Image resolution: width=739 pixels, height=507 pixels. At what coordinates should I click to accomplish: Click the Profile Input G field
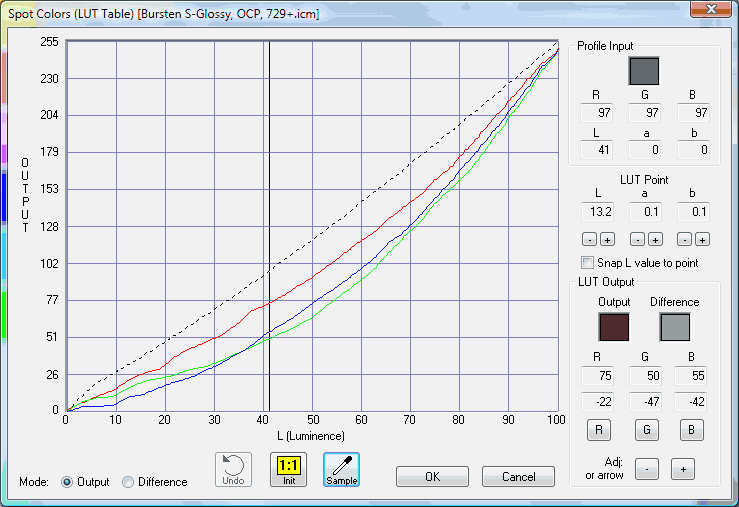(x=645, y=113)
